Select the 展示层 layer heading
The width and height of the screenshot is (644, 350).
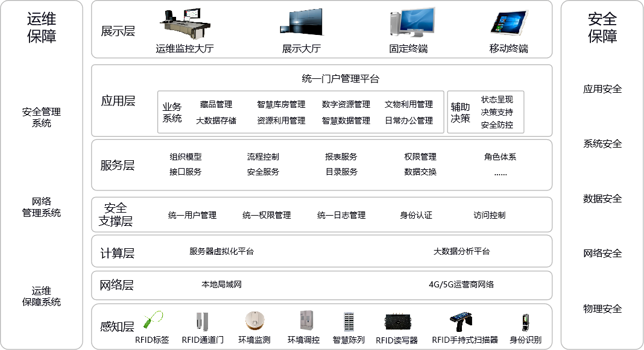[x=118, y=31]
